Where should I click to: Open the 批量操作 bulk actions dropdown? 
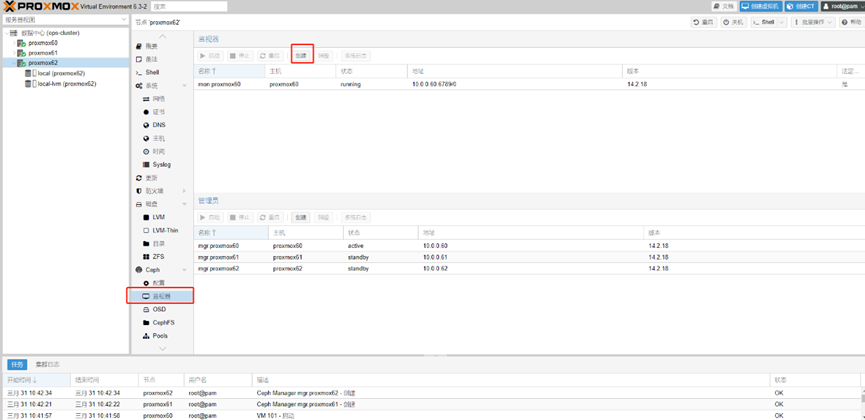813,22
